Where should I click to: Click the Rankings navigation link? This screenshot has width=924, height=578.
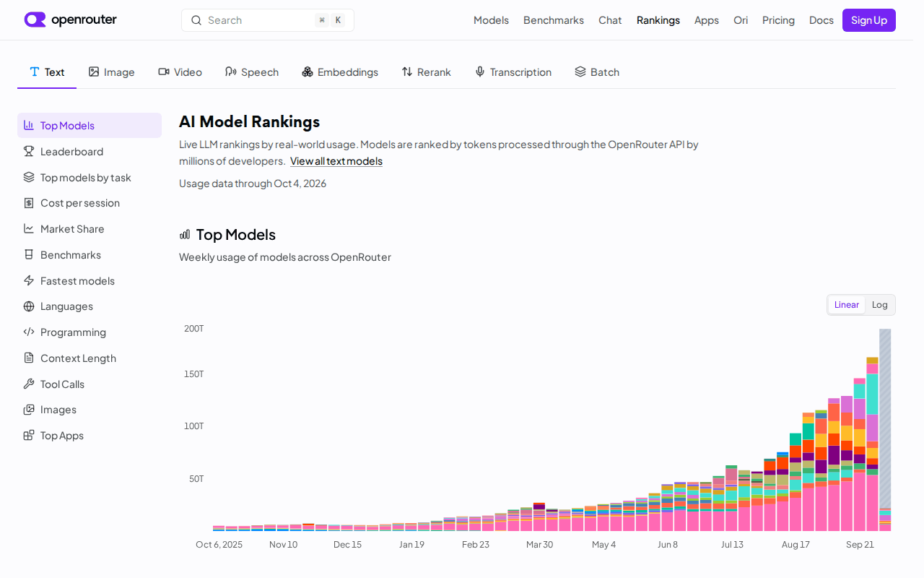click(658, 20)
